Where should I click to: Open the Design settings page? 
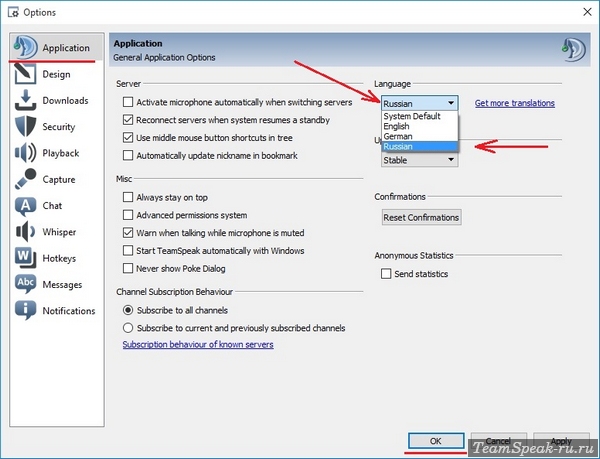pyautogui.click(x=57, y=74)
